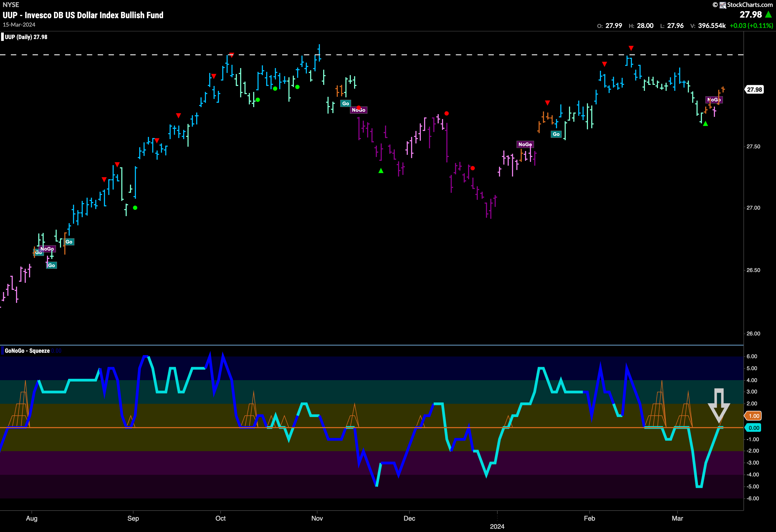Click the Go label near 26.50 in August
This screenshot has height=532, width=776.
[x=52, y=266]
